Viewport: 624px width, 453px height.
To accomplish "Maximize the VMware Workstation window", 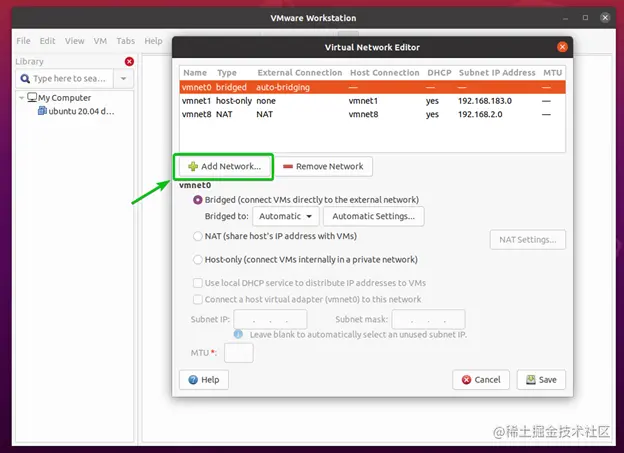I will click(x=585, y=18).
